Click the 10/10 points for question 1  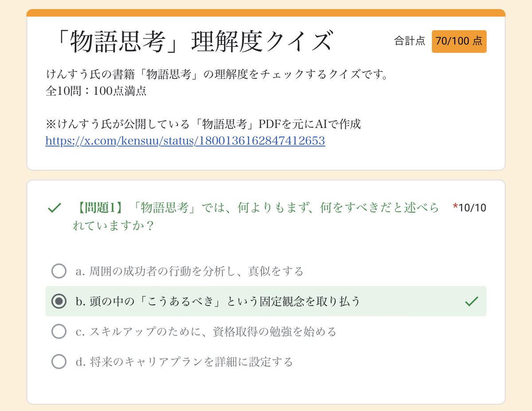click(x=473, y=208)
